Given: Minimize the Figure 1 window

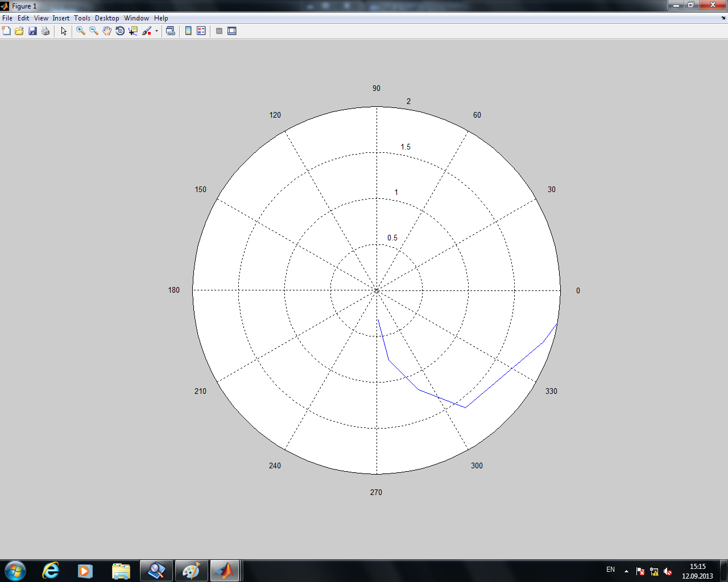Looking at the screenshot, I should [x=676, y=5].
